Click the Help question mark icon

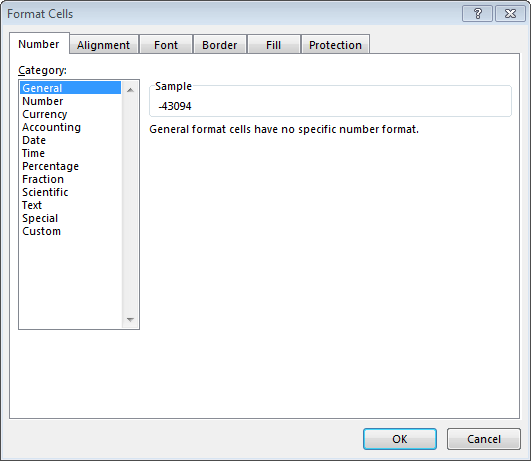pos(477,14)
